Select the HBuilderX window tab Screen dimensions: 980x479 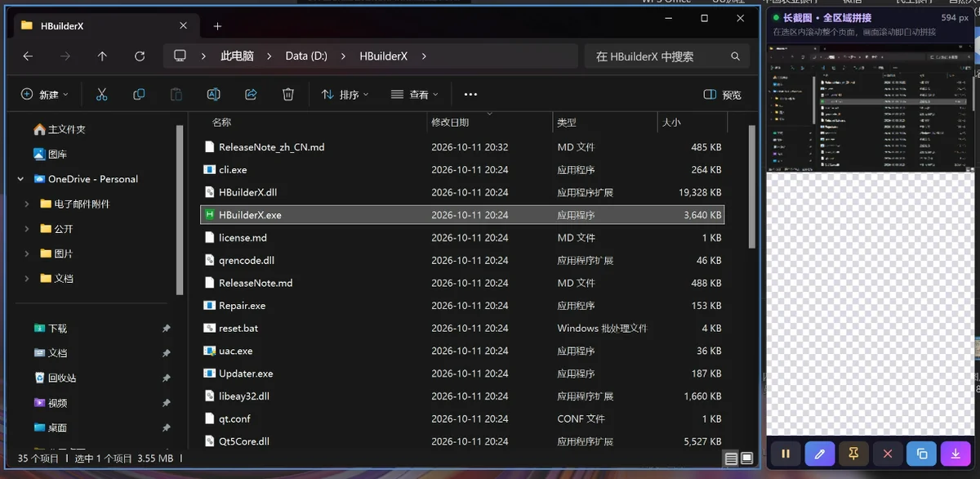tap(107, 26)
